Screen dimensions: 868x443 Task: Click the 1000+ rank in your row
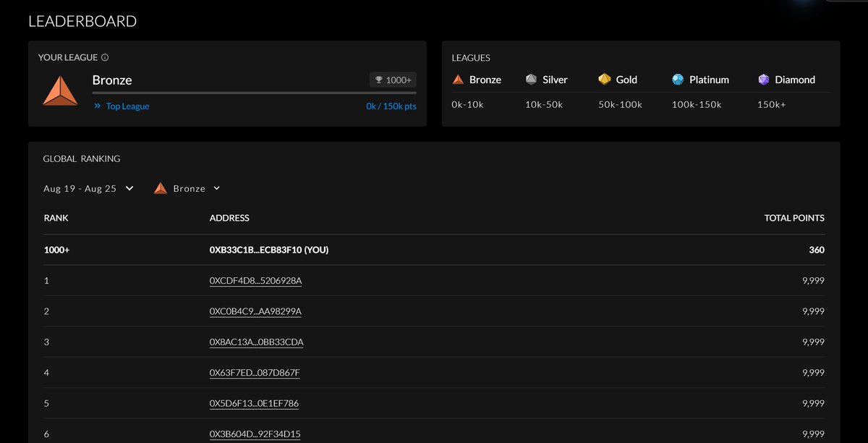[56, 250]
